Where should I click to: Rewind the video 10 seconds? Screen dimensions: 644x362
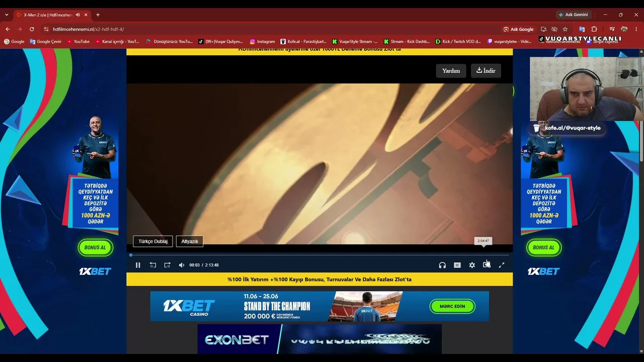pyautogui.click(x=153, y=265)
